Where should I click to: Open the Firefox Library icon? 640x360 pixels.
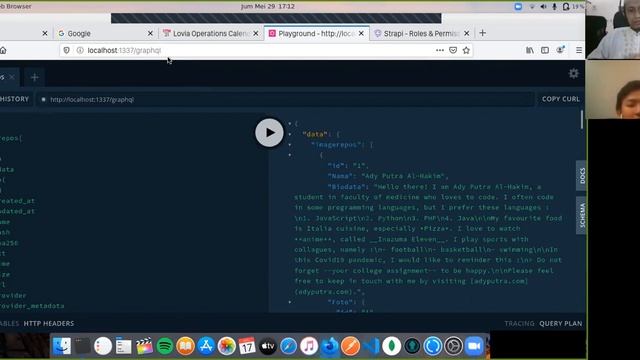tap(530, 50)
